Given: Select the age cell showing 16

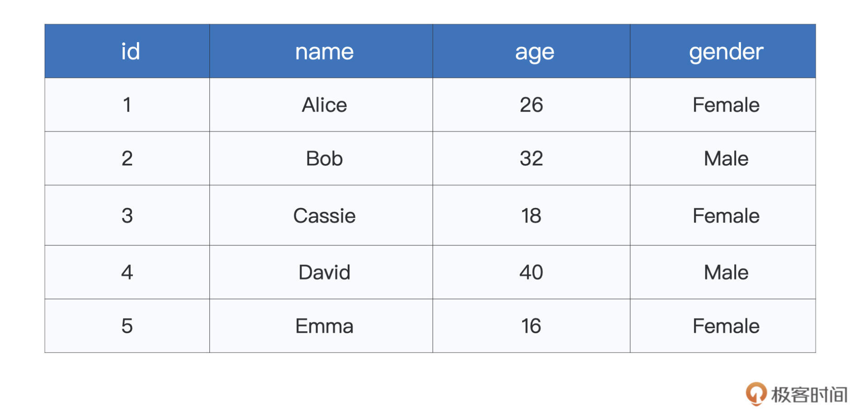Looking at the screenshot, I should pos(531,326).
